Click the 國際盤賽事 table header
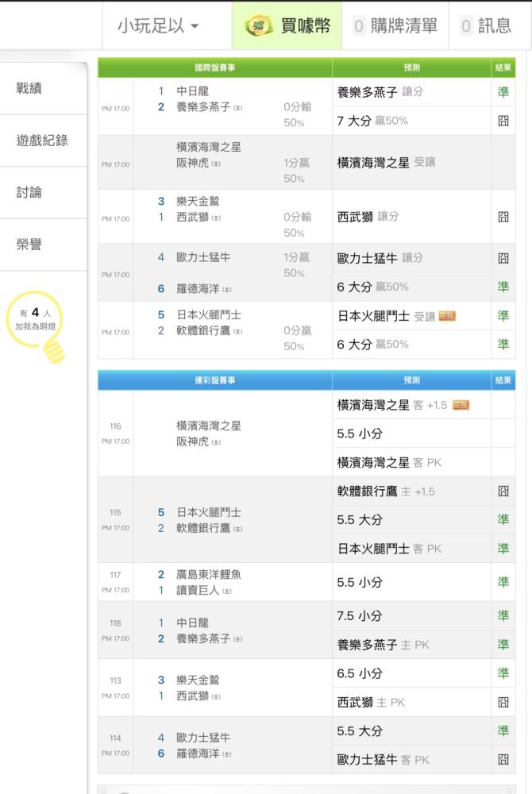 point(214,67)
